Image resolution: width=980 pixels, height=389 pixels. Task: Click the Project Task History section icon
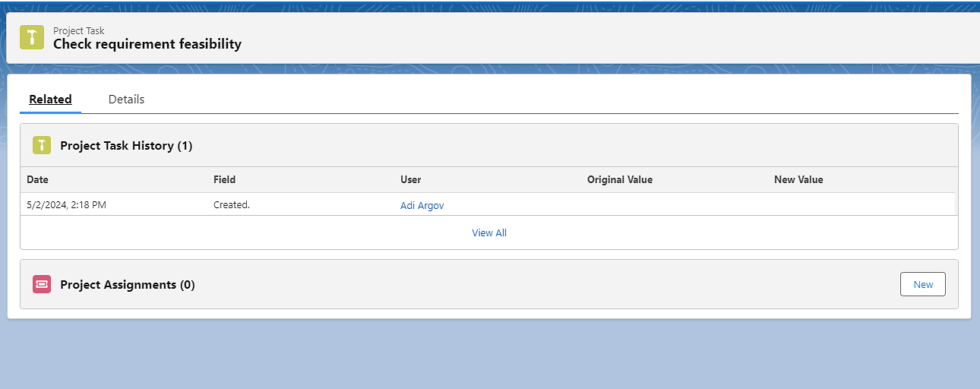tap(42, 145)
